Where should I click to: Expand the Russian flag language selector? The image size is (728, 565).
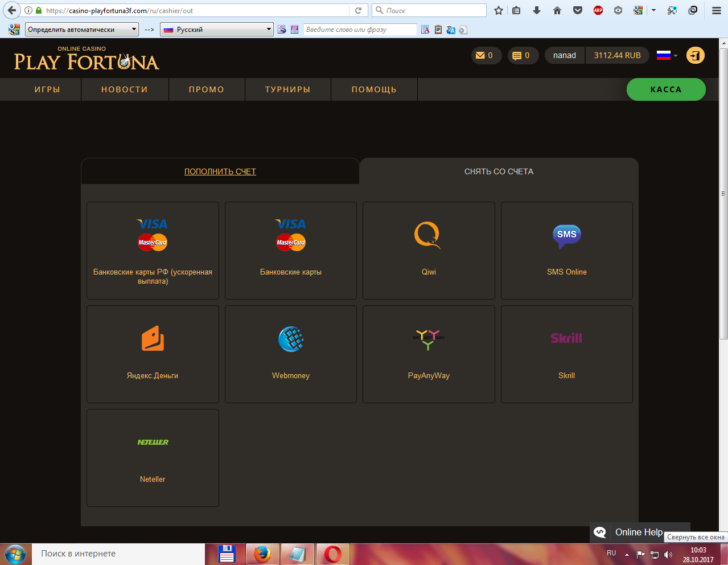click(667, 55)
